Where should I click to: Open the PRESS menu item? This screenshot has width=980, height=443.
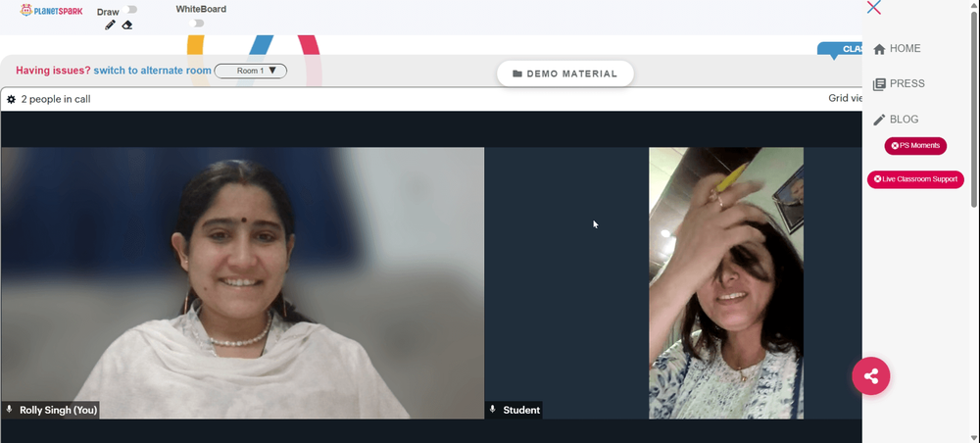[899, 83]
